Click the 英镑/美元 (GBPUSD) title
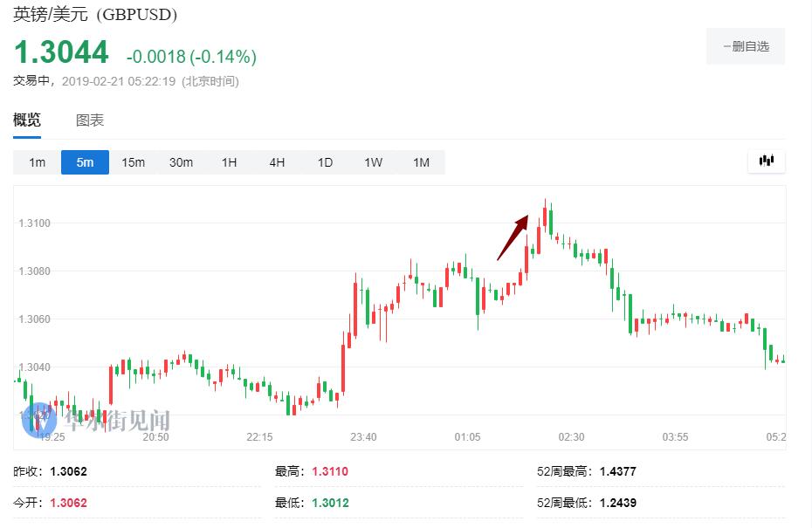Image resolution: width=812 pixels, height=528 pixels. tap(95, 15)
